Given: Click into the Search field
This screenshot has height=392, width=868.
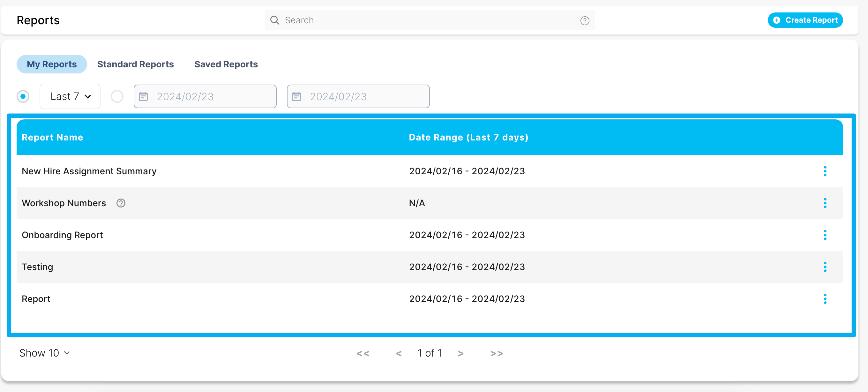Looking at the screenshot, I should tap(430, 20).
